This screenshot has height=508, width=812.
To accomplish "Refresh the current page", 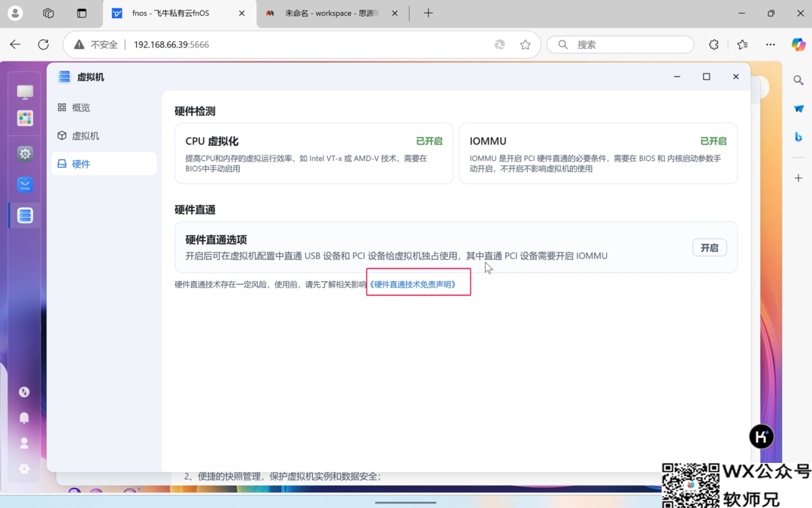I will (44, 44).
